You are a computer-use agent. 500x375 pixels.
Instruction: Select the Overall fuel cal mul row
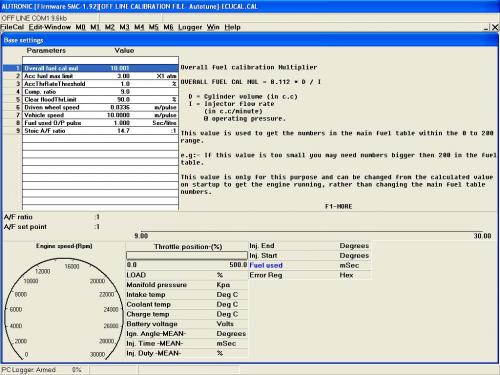(x=91, y=68)
